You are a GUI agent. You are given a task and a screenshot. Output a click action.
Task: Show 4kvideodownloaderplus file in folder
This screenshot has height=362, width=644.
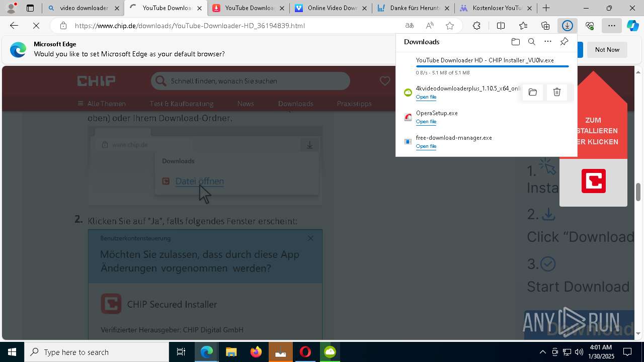[x=533, y=92]
